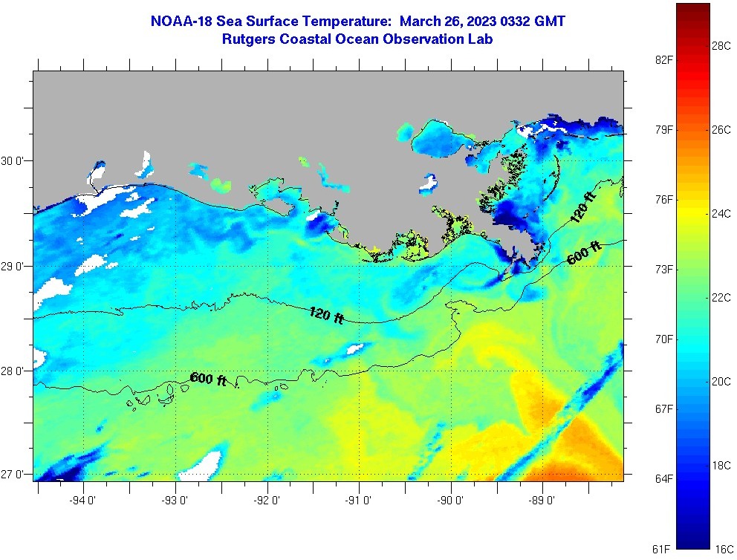
Task: Click the '22C' colorbar label
Action: tap(721, 297)
